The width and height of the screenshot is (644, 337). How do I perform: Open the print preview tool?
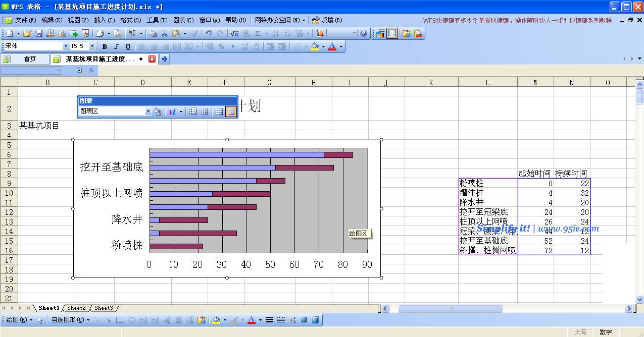coord(117,33)
